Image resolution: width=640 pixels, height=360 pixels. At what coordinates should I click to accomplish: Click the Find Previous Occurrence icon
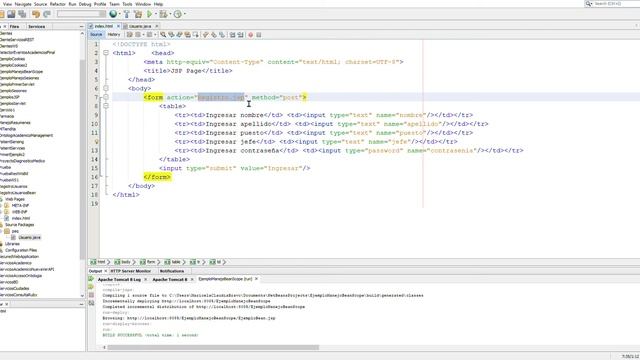click(x=171, y=35)
